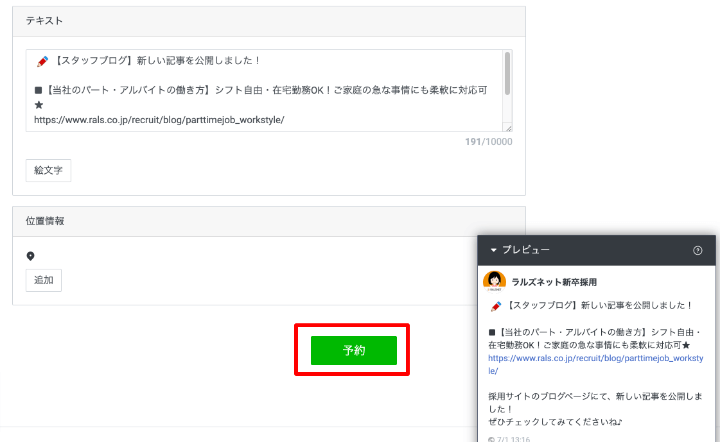
Task: Open the 絵文字 emoji picker
Action: click(x=48, y=170)
